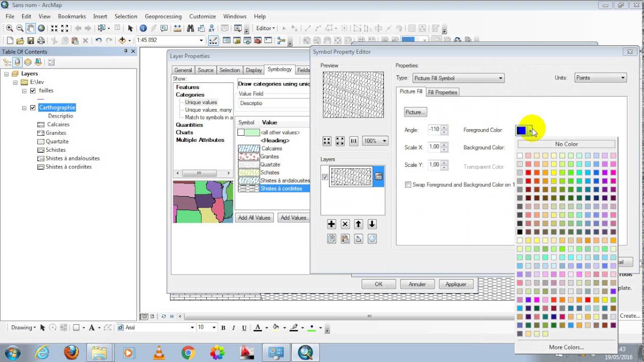Image resolution: width=644 pixels, height=362 pixels.
Task: Open the Geoprocessing menu
Action: [164, 17]
